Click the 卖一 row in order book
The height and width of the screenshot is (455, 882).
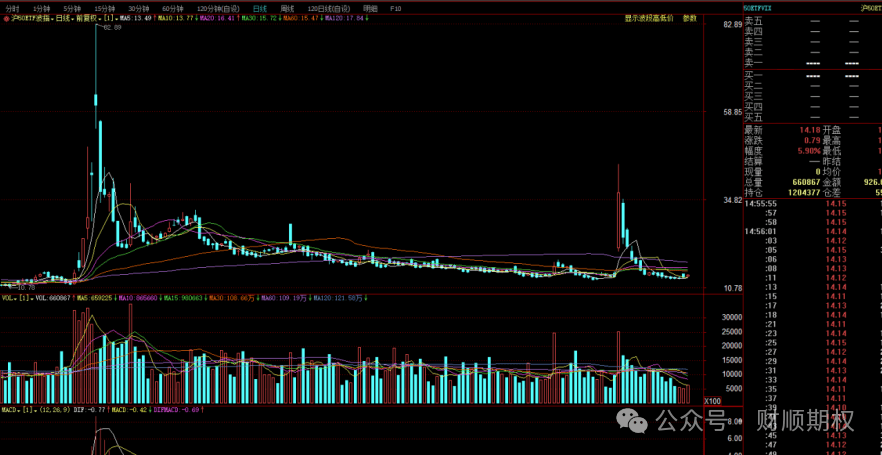coord(812,62)
